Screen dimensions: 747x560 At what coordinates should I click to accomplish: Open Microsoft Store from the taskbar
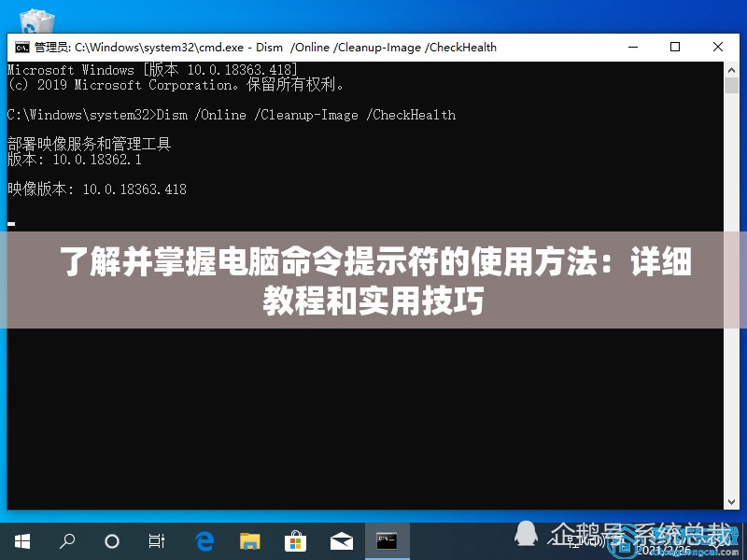tap(295, 541)
